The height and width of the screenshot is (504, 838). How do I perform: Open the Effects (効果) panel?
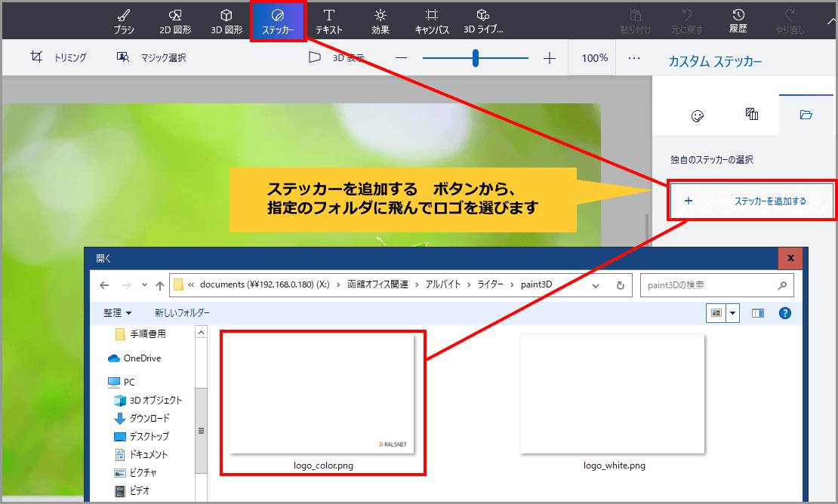380,21
